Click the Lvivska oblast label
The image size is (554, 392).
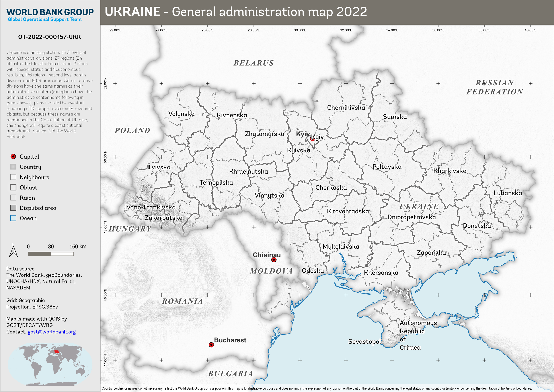pos(159,167)
